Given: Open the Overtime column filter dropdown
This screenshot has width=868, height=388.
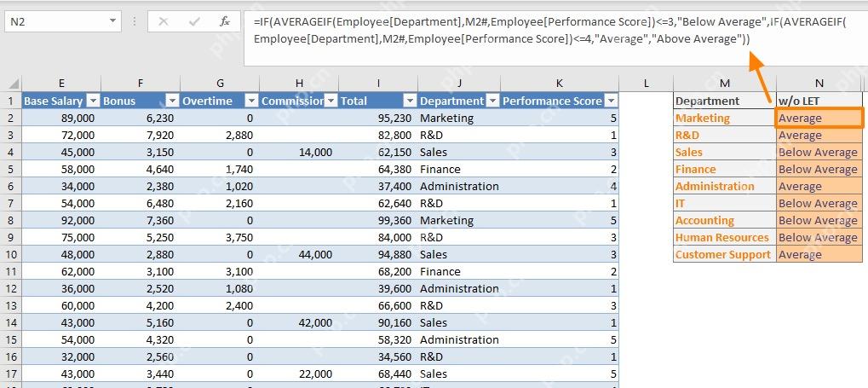Looking at the screenshot, I should 252,101.
